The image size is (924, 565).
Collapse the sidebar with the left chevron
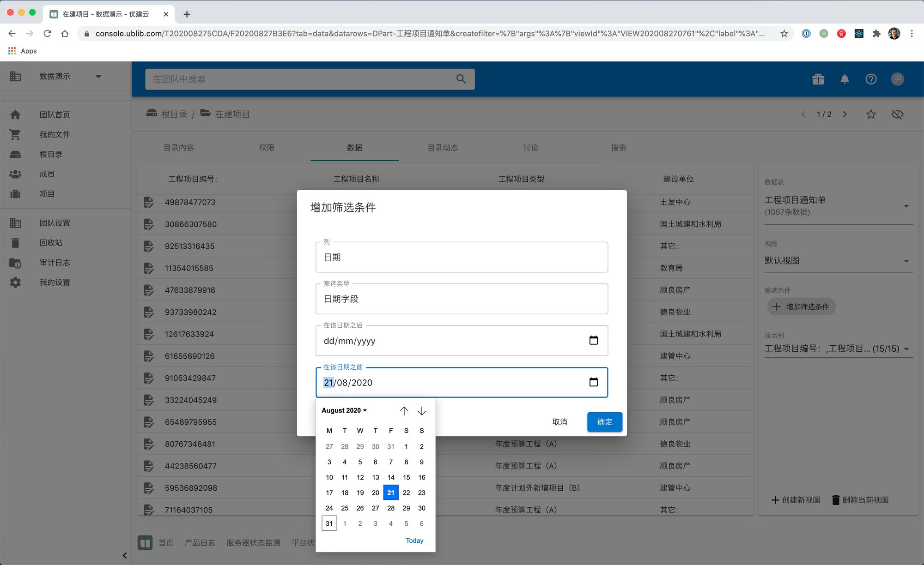point(124,555)
